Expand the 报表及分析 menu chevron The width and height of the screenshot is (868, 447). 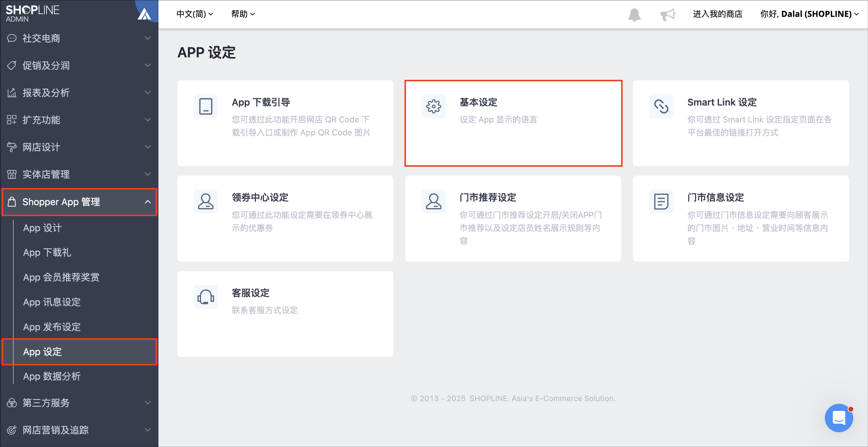148,93
